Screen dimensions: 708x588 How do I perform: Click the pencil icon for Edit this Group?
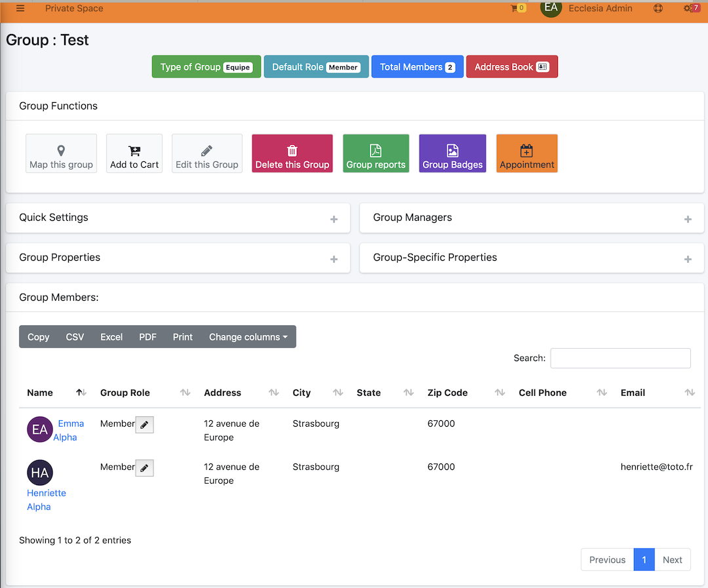206,150
